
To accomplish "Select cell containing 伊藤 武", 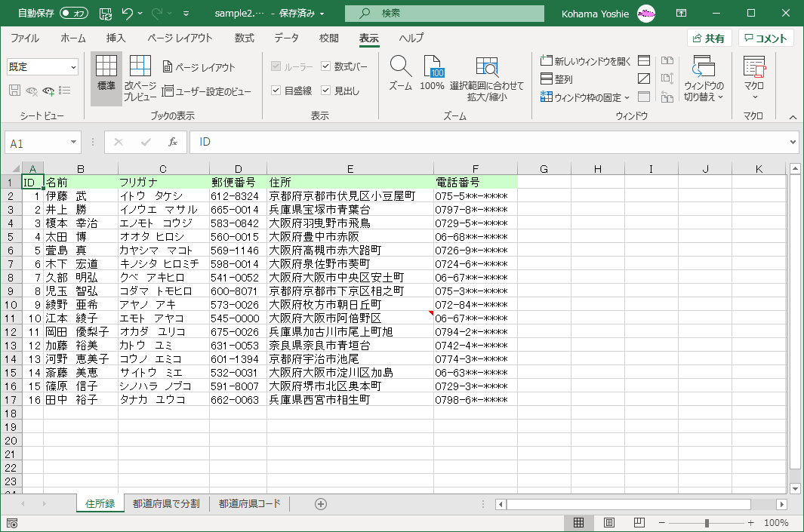I will 81,195.
